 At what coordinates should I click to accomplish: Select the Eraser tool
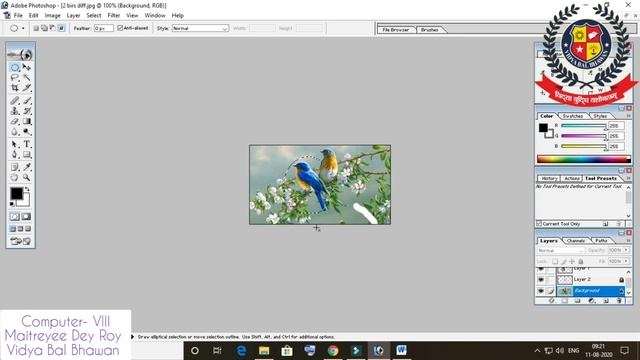point(15,122)
